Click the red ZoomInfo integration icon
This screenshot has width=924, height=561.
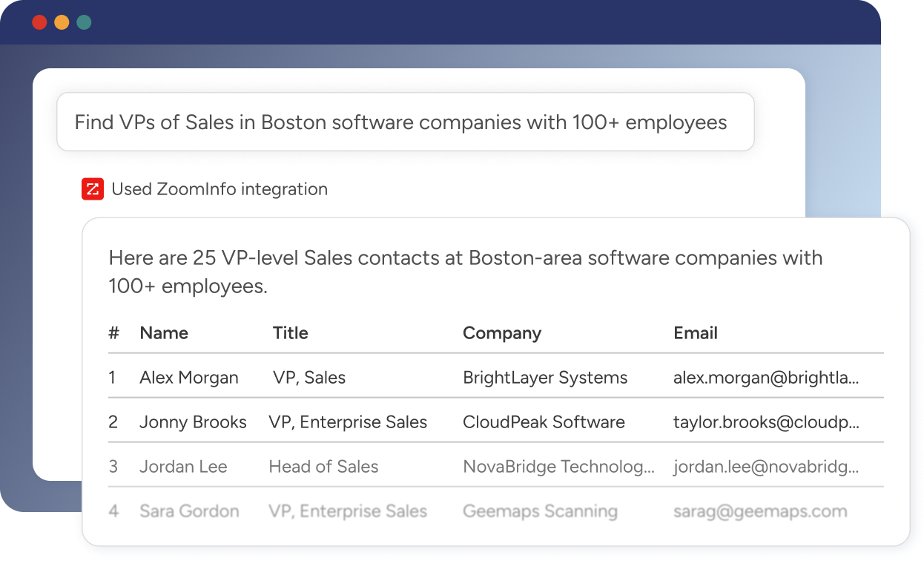(93, 189)
